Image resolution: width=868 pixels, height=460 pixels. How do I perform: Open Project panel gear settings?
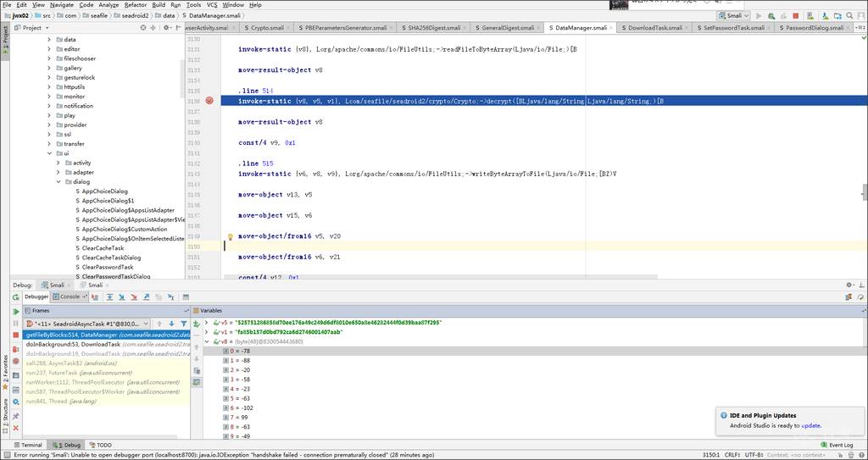[x=167, y=27]
